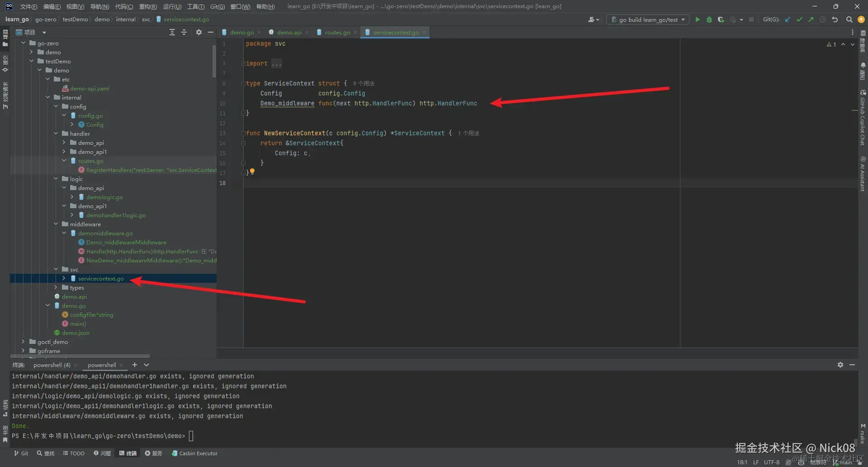Toggle the Casbin Executor tool window
This screenshot has height=467, width=868.
[x=194, y=453]
